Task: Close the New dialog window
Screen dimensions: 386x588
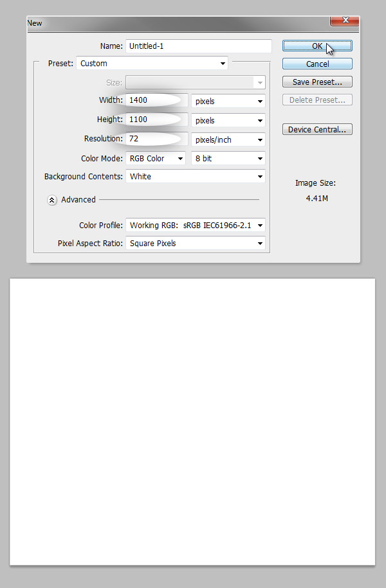Action: point(345,21)
